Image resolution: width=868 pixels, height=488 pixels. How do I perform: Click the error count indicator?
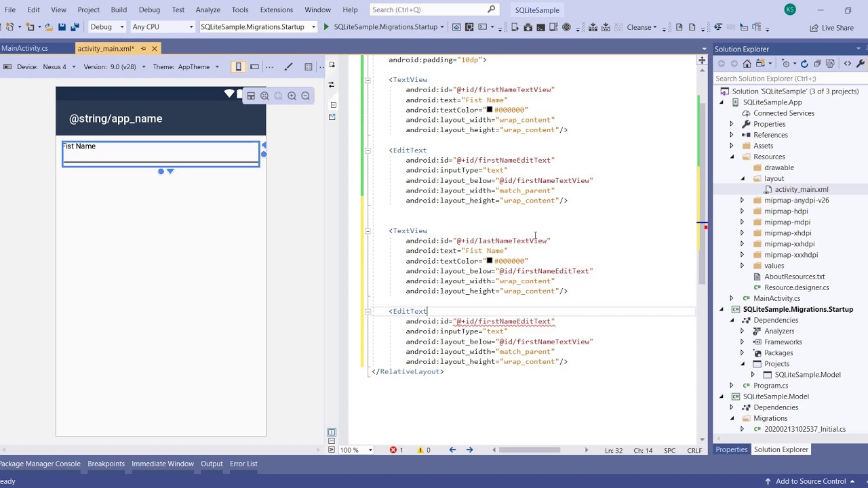(396, 450)
